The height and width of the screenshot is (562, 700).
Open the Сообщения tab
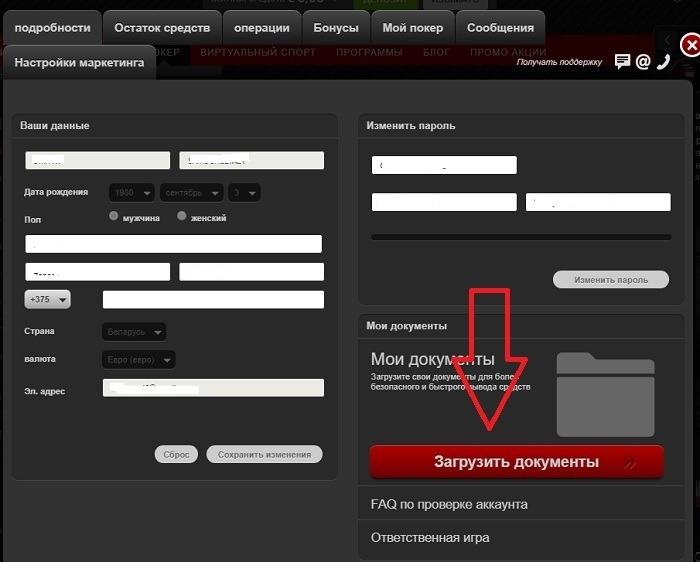(x=500, y=28)
